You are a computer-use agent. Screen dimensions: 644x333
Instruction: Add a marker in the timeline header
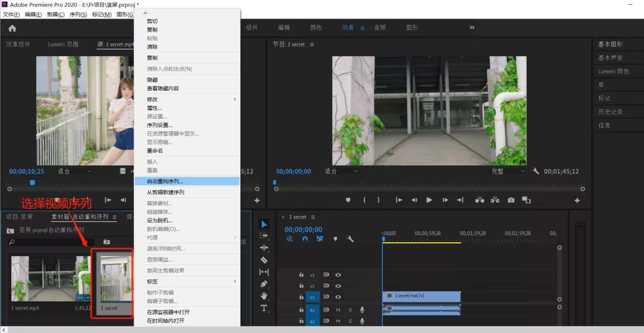point(335,239)
